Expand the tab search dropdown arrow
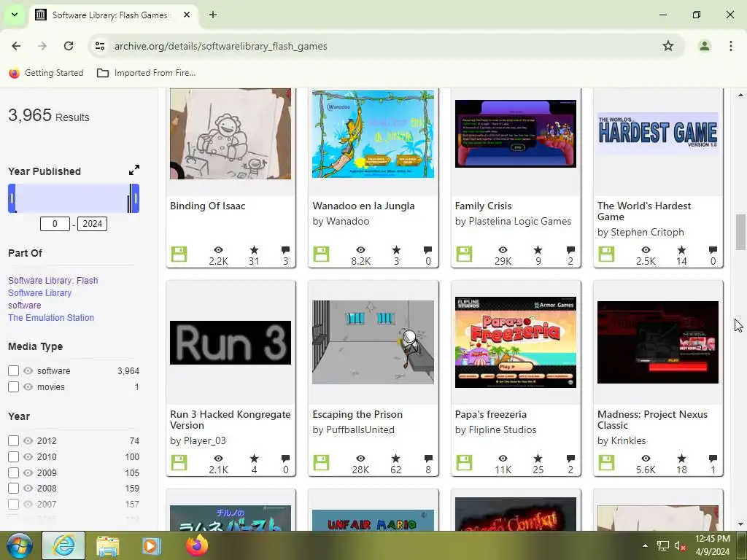The image size is (747, 560). (x=15, y=15)
